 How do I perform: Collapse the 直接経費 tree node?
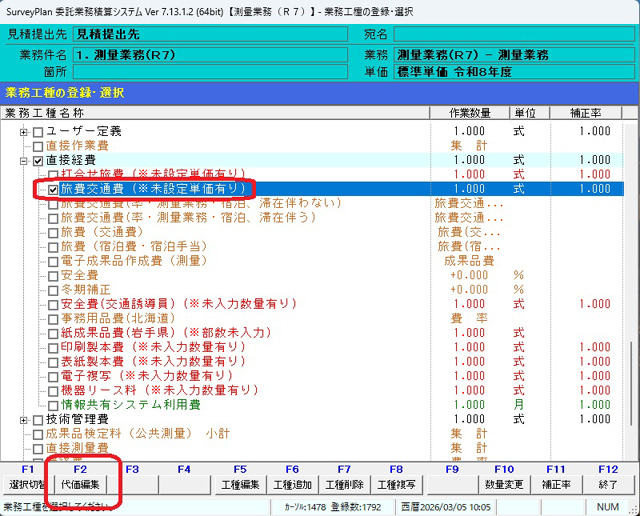click(x=24, y=160)
